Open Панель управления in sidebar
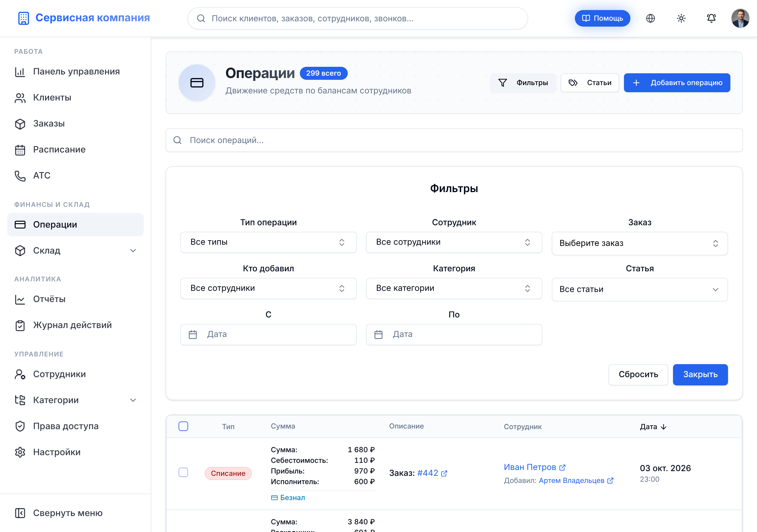The height and width of the screenshot is (532, 757). click(x=75, y=72)
